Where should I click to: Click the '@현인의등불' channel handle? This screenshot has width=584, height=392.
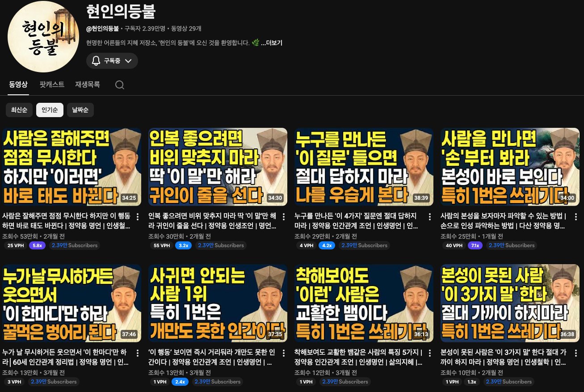point(103,29)
